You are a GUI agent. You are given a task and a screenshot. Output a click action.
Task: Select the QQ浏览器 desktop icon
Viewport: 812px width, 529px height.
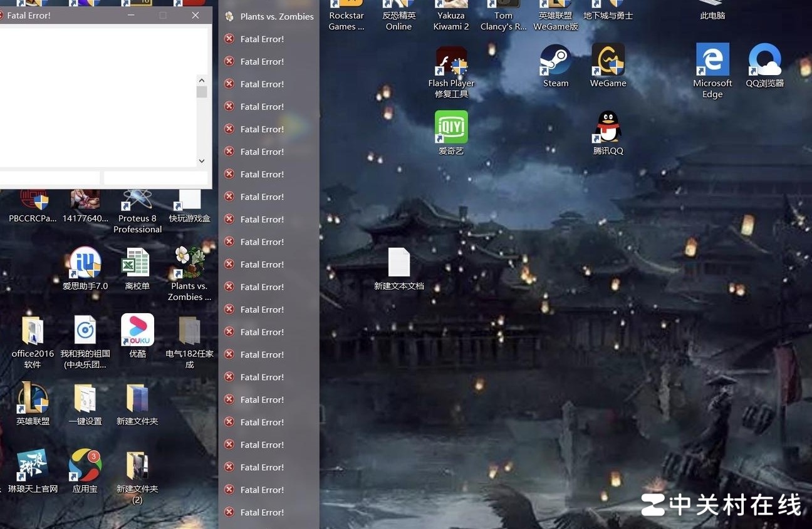[764, 60]
